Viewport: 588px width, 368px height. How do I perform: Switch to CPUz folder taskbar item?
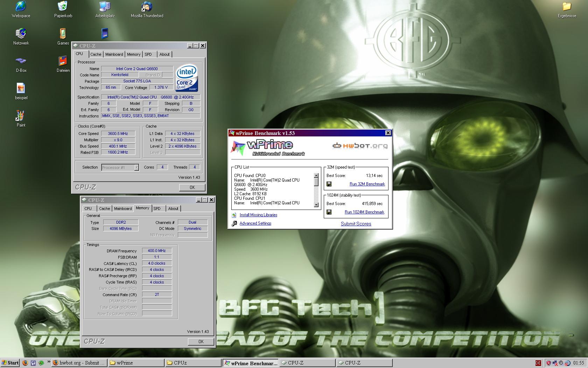pos(193,363)
